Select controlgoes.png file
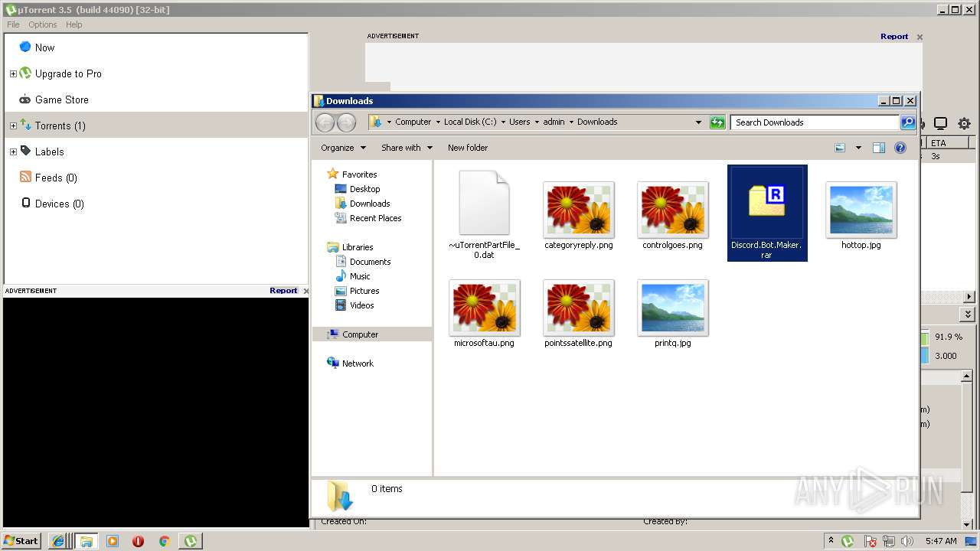Viewport: 980px width, 551px height. click(x=672, y=216)
